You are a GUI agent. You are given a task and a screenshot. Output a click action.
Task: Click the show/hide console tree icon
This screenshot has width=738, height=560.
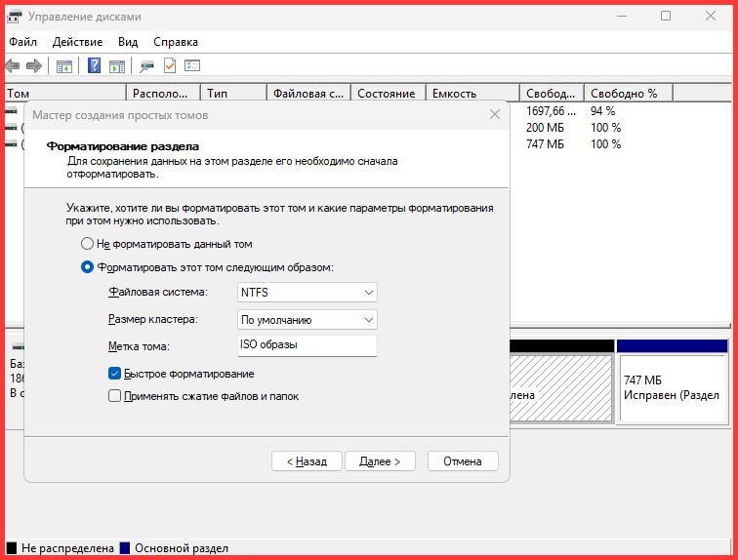[x=64, y=66]
